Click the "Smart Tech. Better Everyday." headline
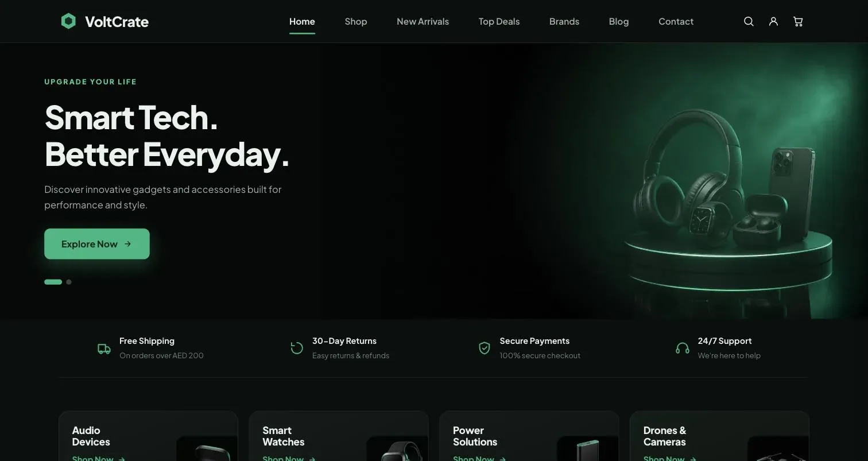Viewport: 868px width, 461px height. click(x=166, y=136)
